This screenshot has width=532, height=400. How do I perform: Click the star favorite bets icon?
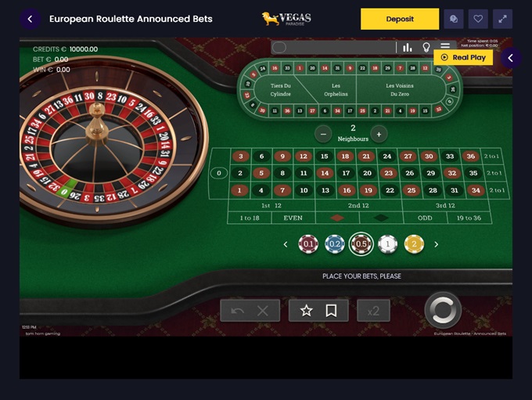(306, 310)
